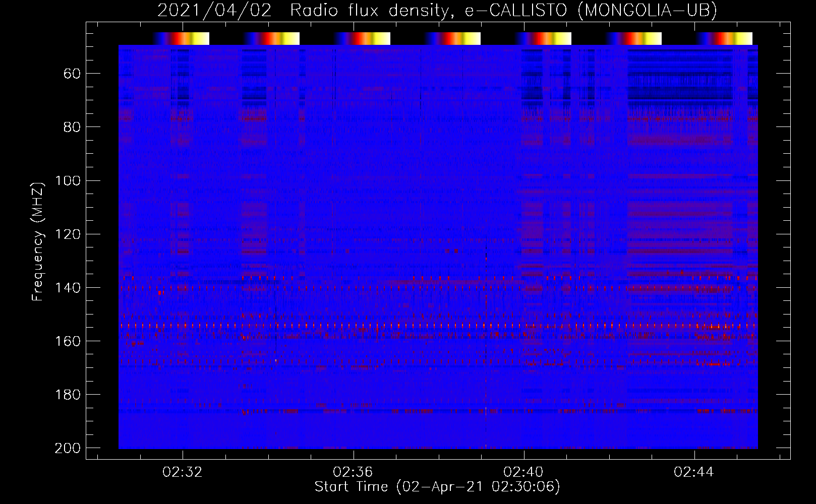Click the last color scale bar above 02:44

click(724, 38)
